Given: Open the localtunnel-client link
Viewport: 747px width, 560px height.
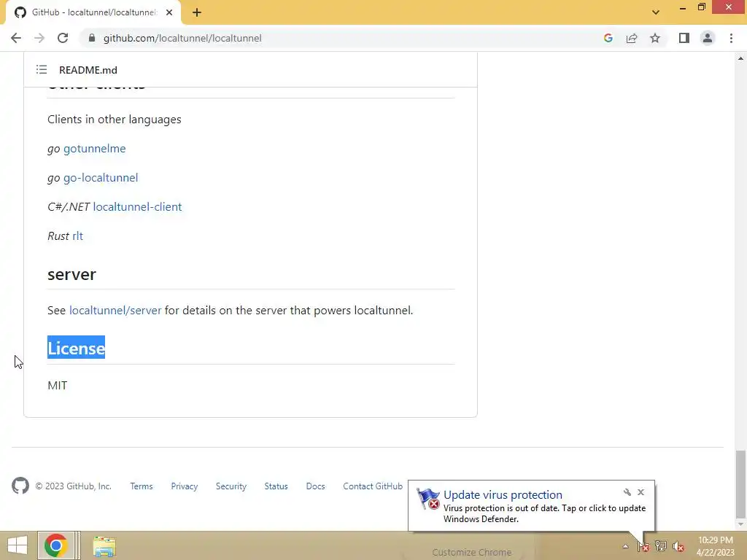Looking at the screenshot, I should tap(137, 206).
